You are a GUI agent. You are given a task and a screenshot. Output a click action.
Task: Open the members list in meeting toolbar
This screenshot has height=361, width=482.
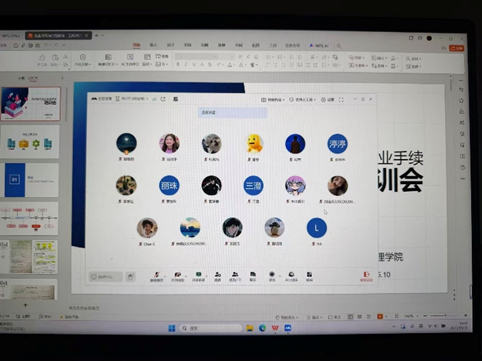point(235,277)
